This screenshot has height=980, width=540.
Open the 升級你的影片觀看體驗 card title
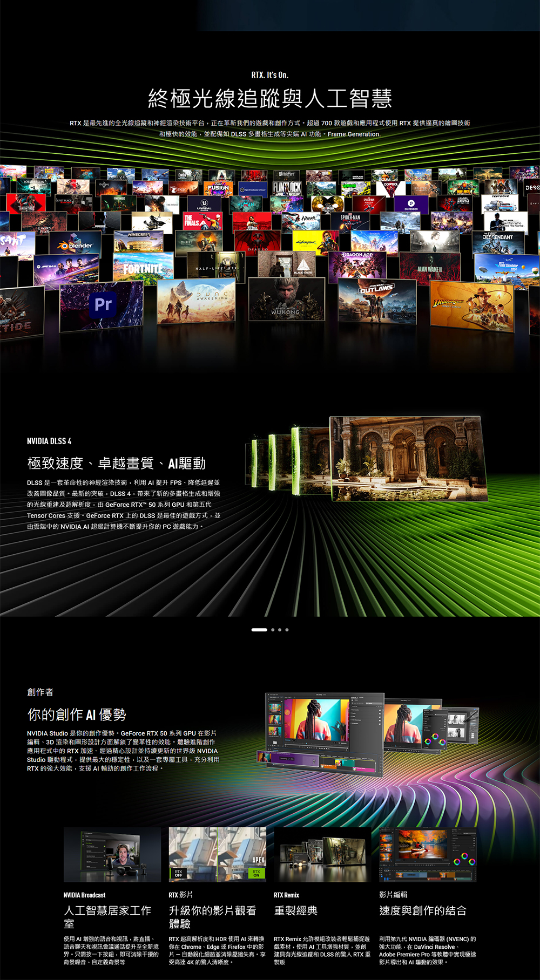coord(213,917)
